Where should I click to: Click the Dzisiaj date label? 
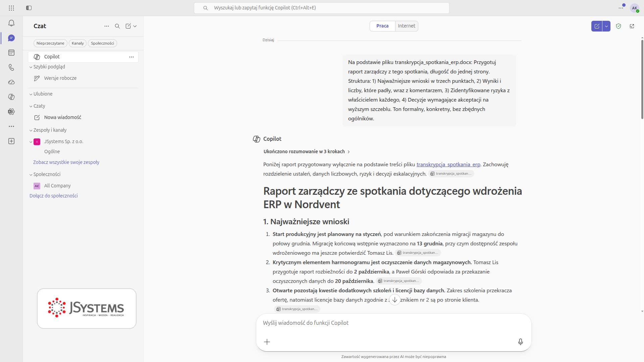click(268, 40)
